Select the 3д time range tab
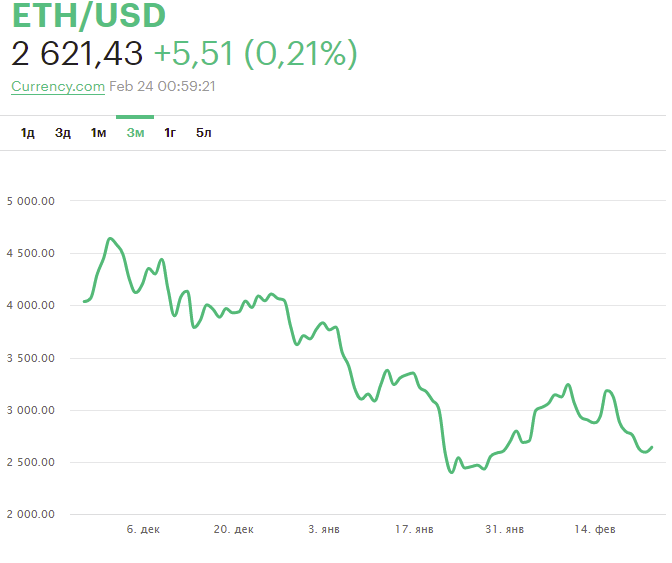The width and height of the screenshot is (672, 563). (x=63, y=133)
